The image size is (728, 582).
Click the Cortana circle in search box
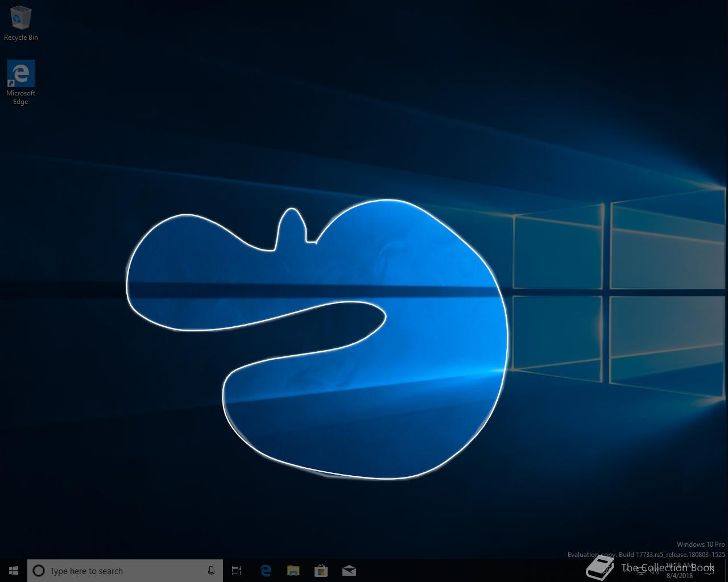coord(39,571)
